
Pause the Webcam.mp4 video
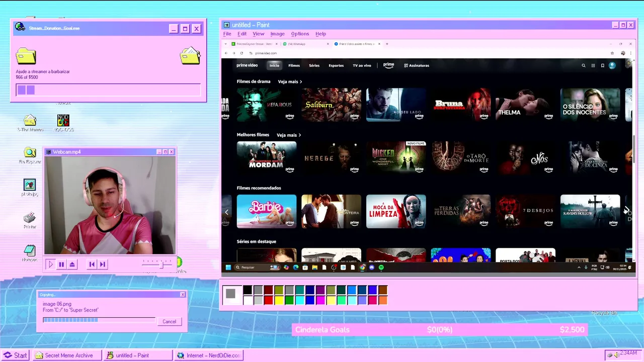point(61,264)
